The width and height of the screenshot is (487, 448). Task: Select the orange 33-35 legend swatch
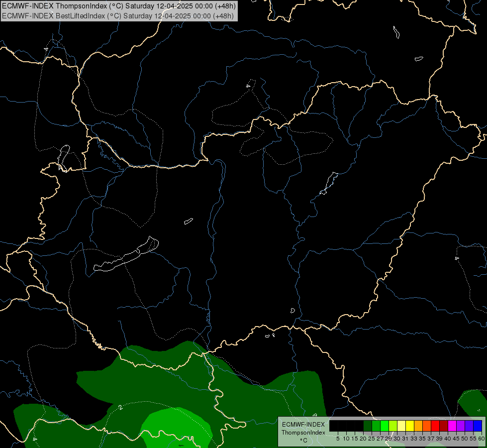[x=418, y=426]
